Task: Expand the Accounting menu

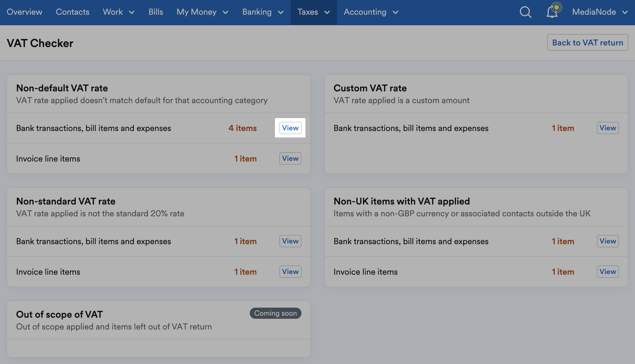Action: coord(371,12)
